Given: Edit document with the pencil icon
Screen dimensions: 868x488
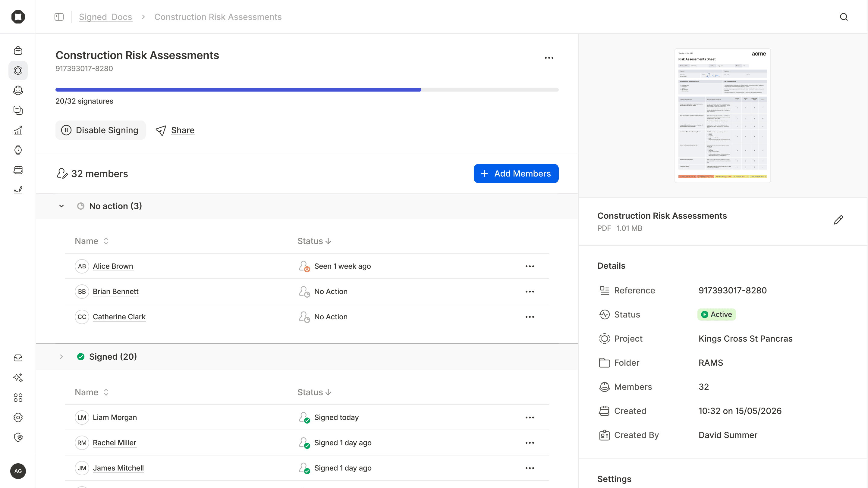Looking at the screenshot, I should click(838, 220).
